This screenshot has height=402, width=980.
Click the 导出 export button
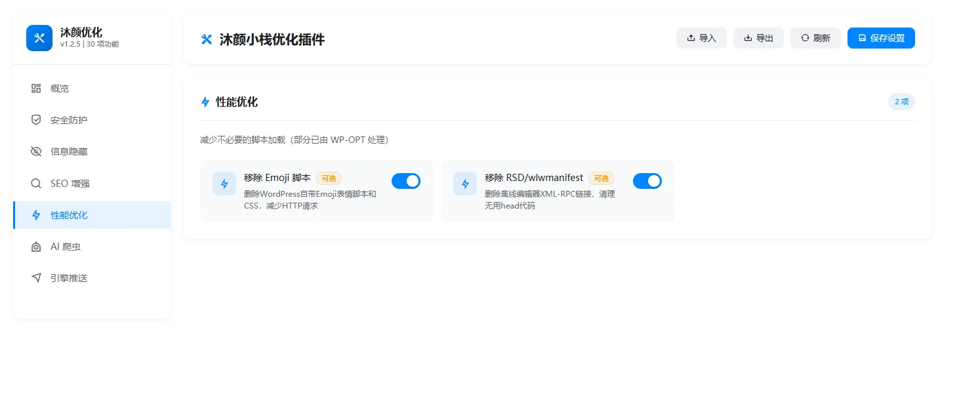coord(758,38)
